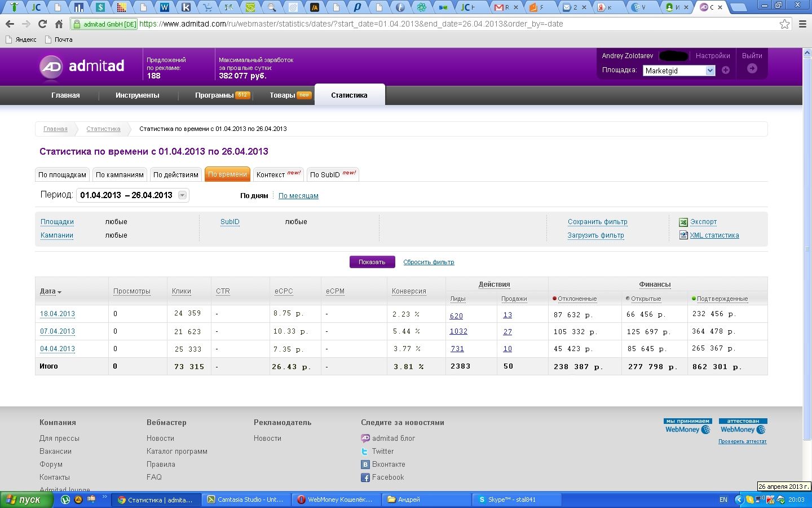Click the Почта bookmark

[x=58, y=40]
